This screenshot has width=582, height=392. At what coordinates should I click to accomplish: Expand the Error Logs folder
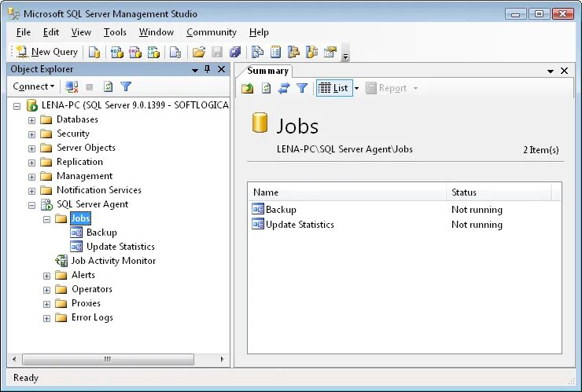pos(46,319)
